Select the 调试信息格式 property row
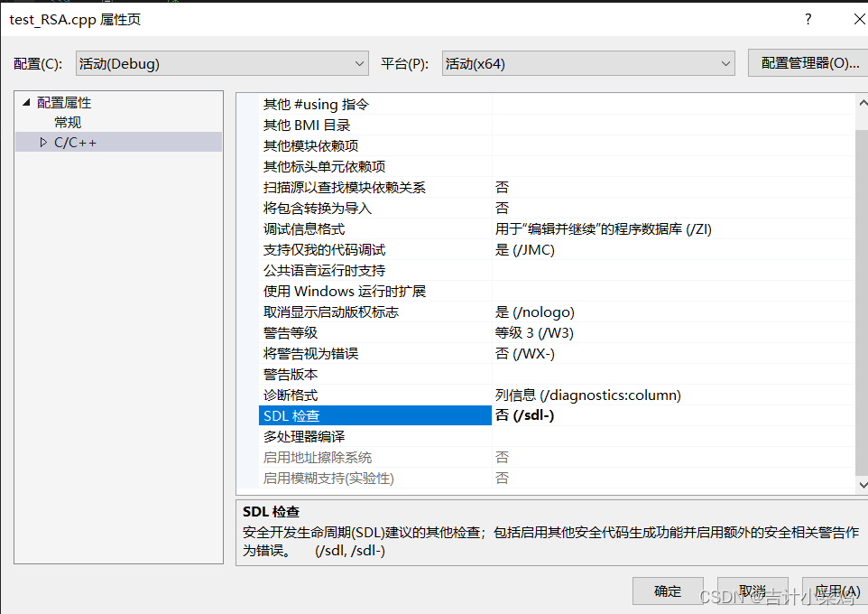The height and width of the screenshot is (614, 868). pos(361,228)
